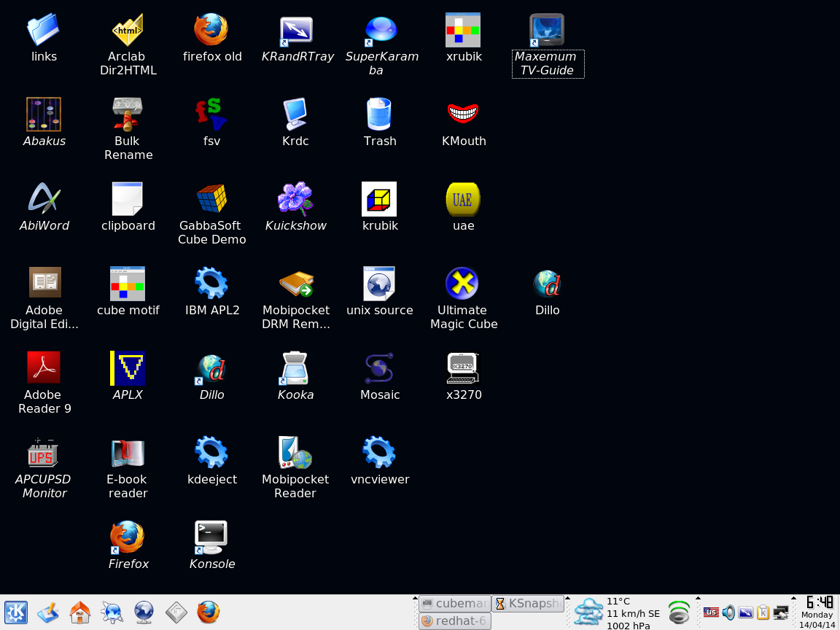The image size is (840, 630).
Task: Select the SuperKaramba desktop shortcut
Action: 380,30
